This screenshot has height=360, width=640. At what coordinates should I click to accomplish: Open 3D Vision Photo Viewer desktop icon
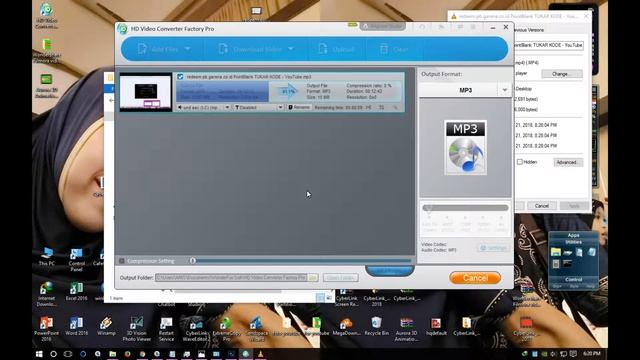click(x=136, y=328)
